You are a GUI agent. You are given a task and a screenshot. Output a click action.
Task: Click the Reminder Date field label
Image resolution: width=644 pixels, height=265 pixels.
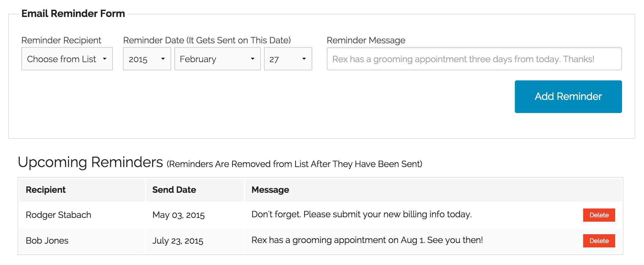[x=207, y=40]
